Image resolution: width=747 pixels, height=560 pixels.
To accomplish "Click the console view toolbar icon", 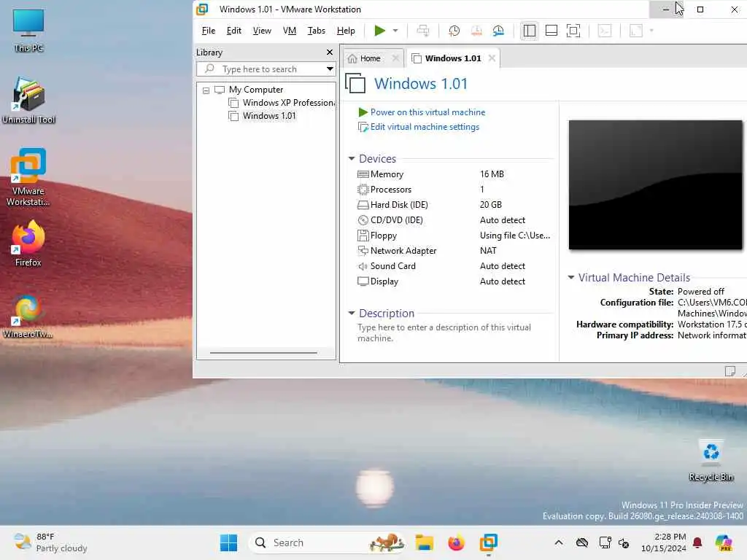I will (605, 31).
